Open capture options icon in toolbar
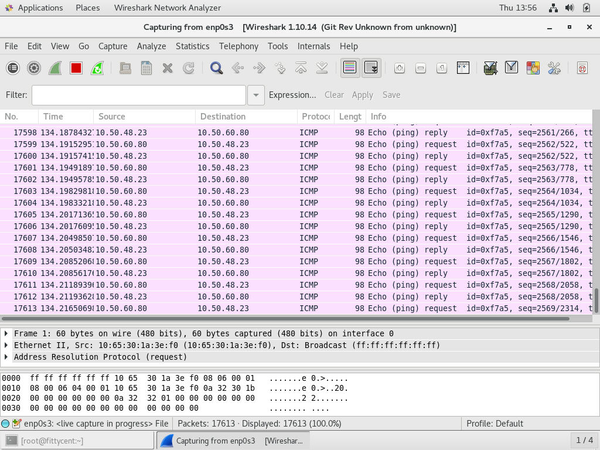 (34, 68)
